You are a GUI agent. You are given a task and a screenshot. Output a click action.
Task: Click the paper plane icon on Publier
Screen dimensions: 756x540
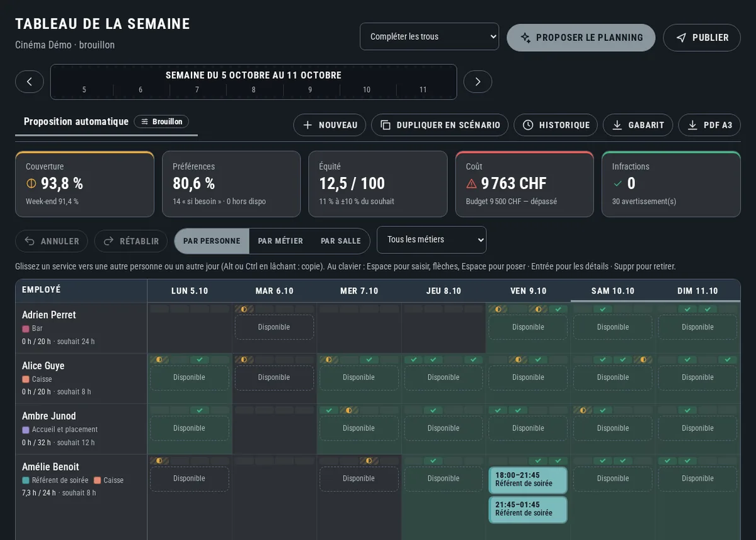681,38
